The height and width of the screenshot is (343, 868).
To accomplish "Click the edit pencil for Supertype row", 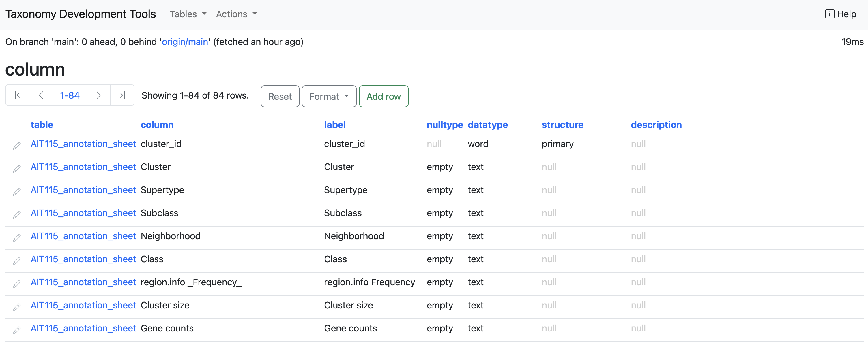I will pos(16,191).
